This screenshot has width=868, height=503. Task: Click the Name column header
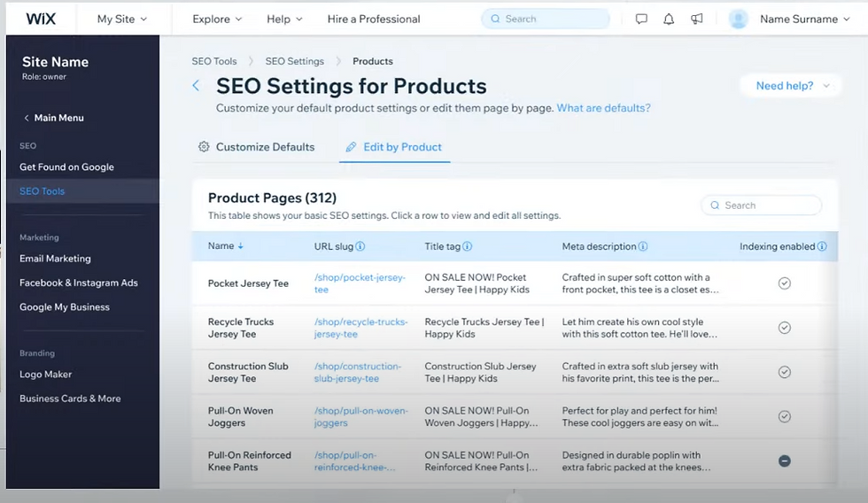tap(221, 246)
